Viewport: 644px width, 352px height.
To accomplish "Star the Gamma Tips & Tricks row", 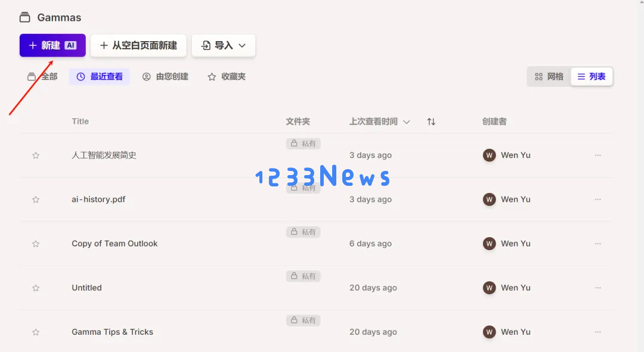I will (x=36, y=332).
